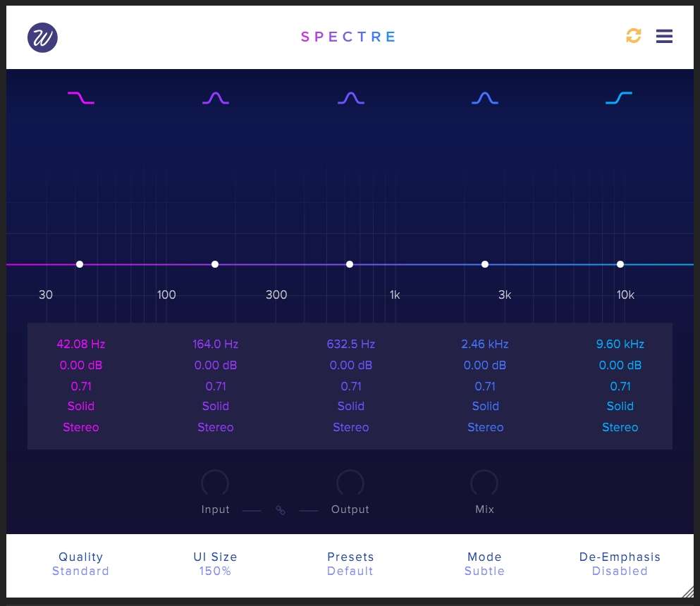The height and width of the screenshot is (606, 700).
Task: Click the Wavesfactory logo icon
Action: point(42,37)
